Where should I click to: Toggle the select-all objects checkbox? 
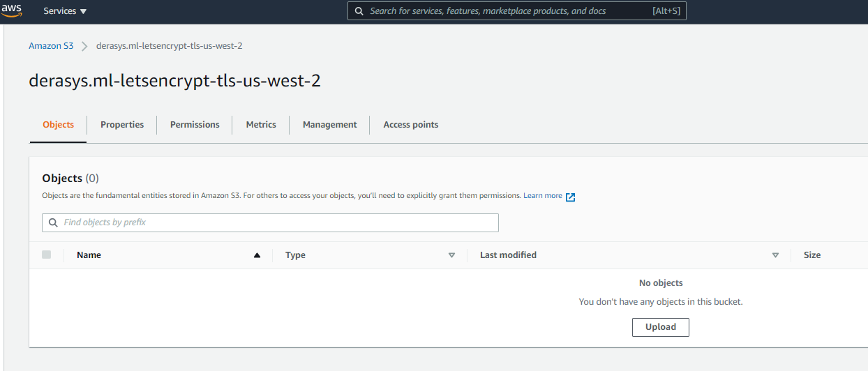47,255
